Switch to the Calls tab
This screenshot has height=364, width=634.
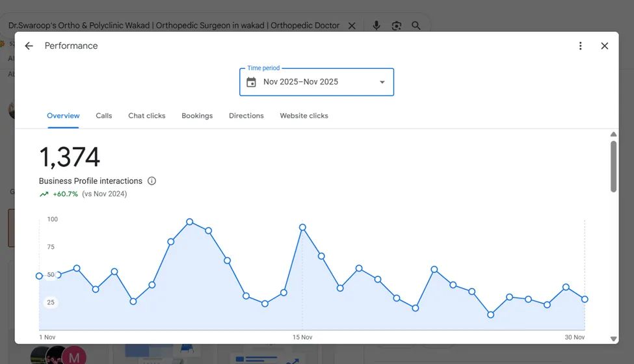(x=104, y=116)
